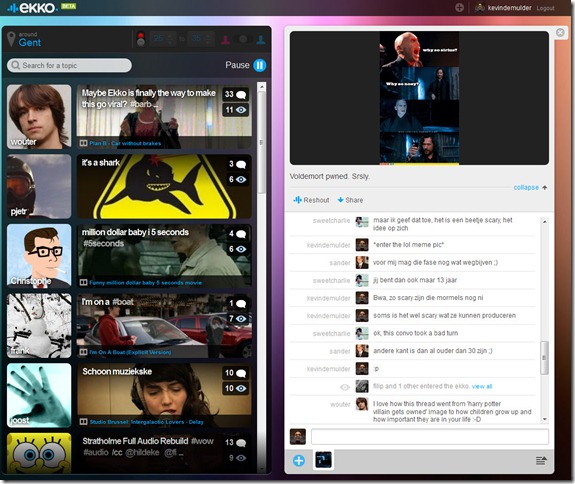Image resolution: width=575 pixels, height=484 pixels.
Task: Select the male gender filter icon
Action: click(x=261, y=39)
